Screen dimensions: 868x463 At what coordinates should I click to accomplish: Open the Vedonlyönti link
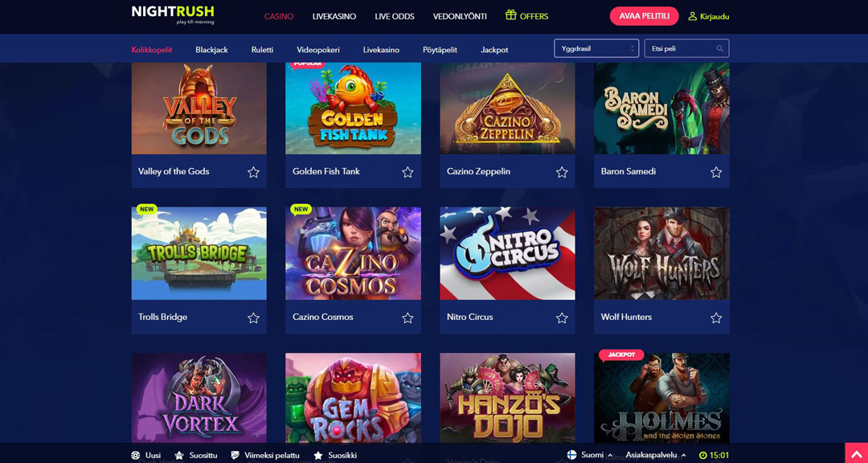pos(460,17)
